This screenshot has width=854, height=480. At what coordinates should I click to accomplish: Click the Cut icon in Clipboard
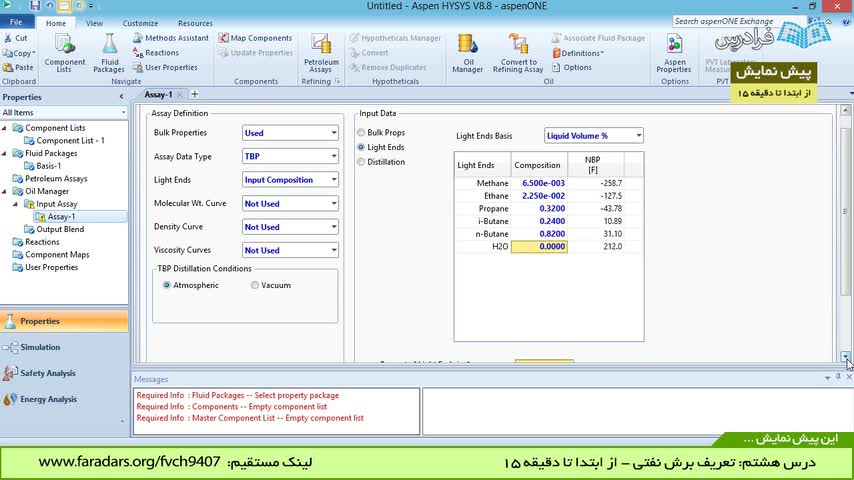pyautogui.click(x=8, y=38)
